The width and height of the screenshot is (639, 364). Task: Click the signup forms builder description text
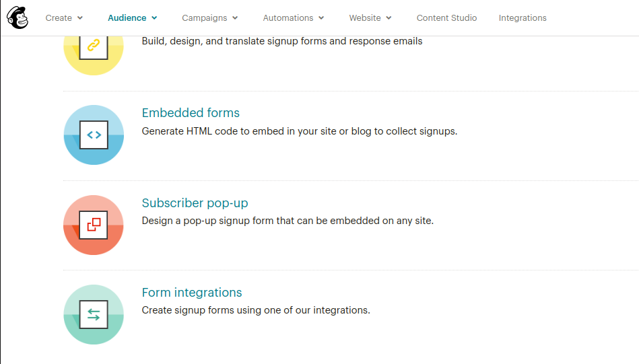[282, 41]
